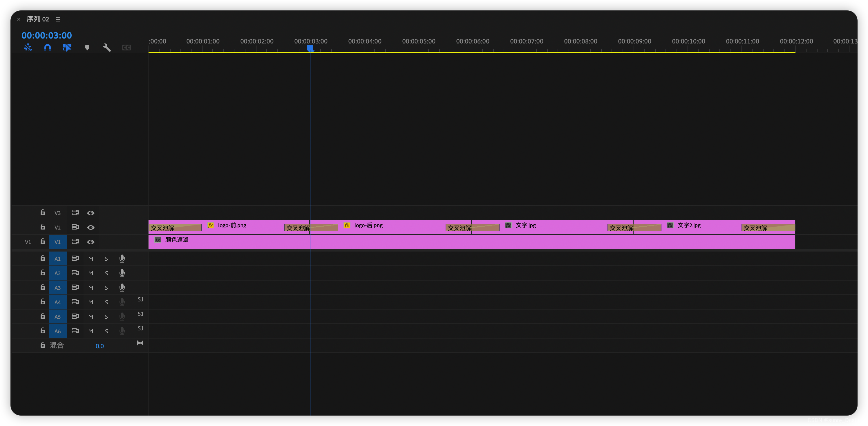Viewport: 868px width, 426px height.
Task: Select the 交叉溶解 transition at the sequence end
Action: pyautogui.click(x=768, y=228)
